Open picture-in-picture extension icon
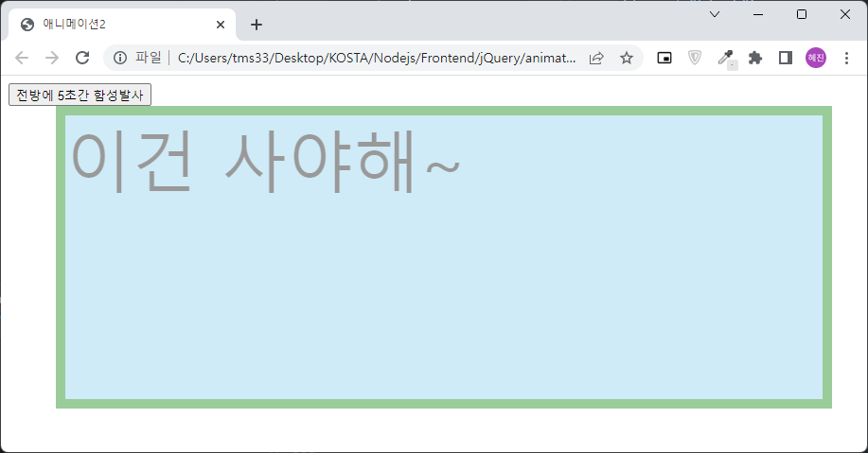868x453 pixels. pos(664,58)
